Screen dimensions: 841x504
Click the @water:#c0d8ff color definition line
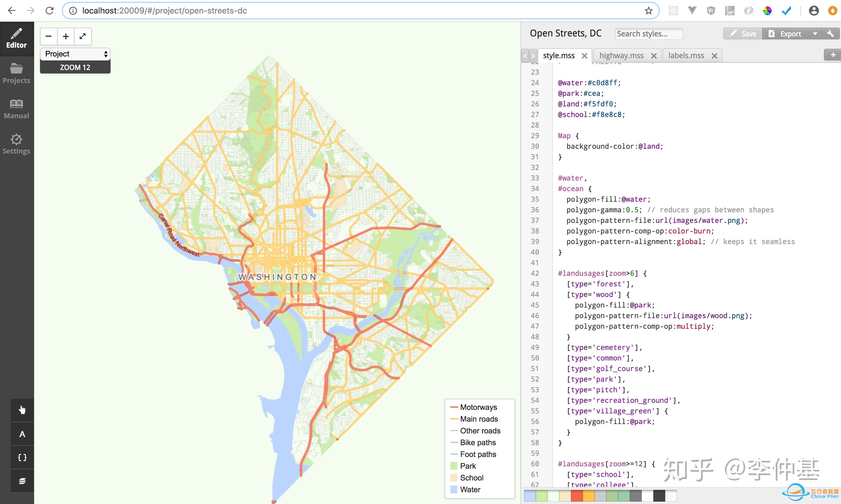pyautogui.click(x=589, y=83)
